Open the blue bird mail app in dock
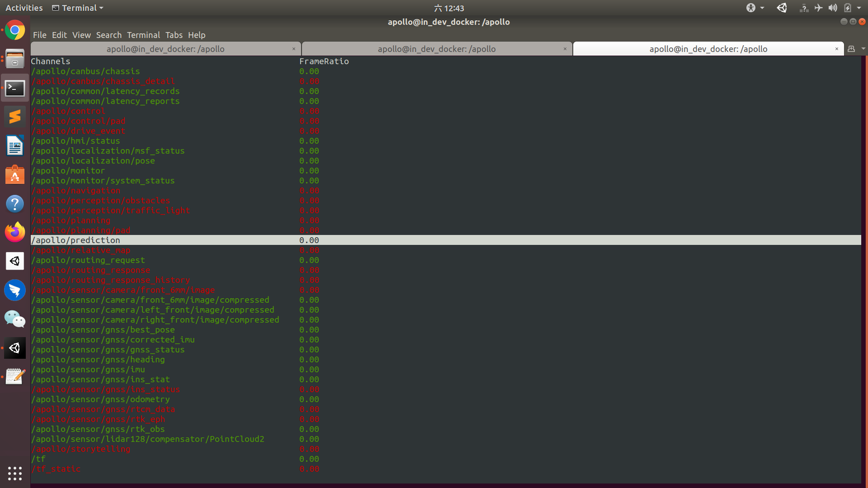 click(x=15, y=290)
